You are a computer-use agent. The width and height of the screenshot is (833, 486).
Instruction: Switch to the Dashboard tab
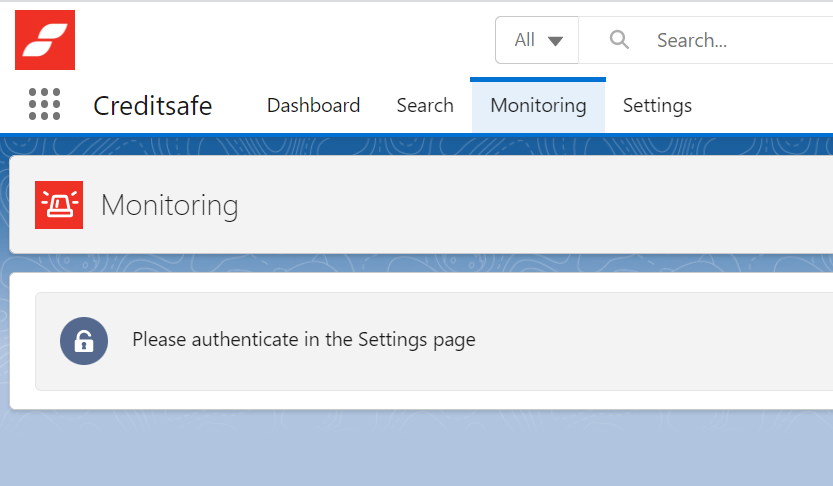(x=313, y=105)
